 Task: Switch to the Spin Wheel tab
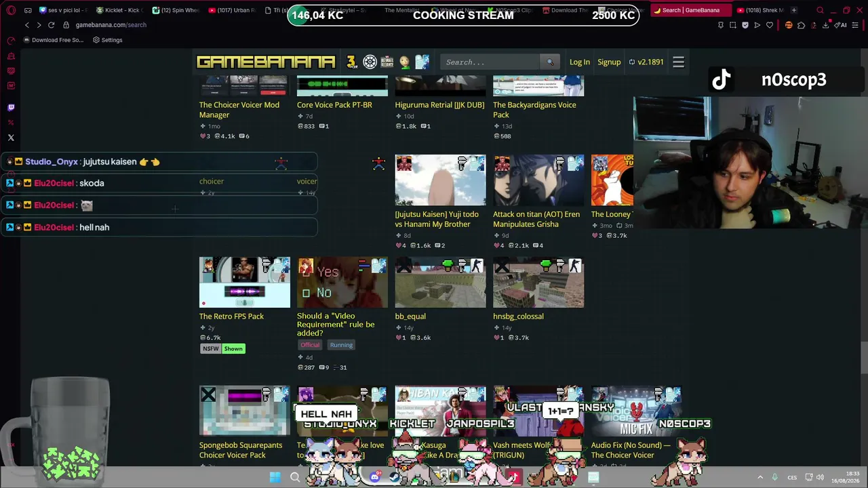coord(175,10)
